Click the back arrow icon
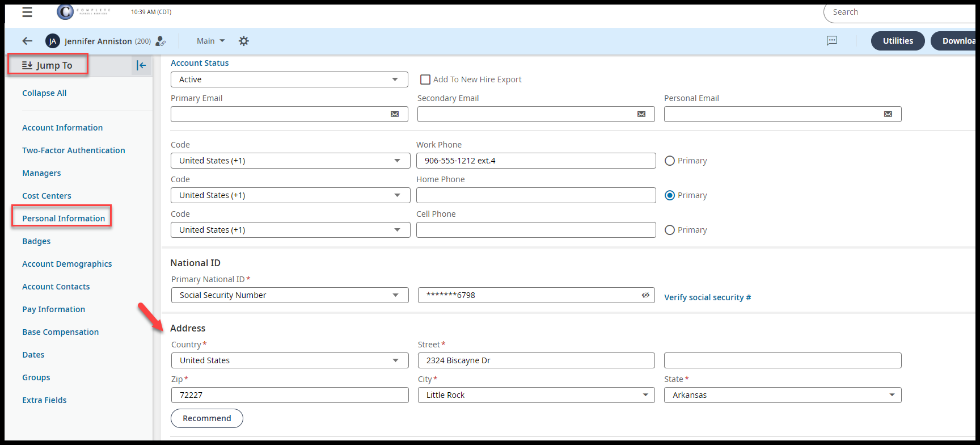 pos(27,41)
